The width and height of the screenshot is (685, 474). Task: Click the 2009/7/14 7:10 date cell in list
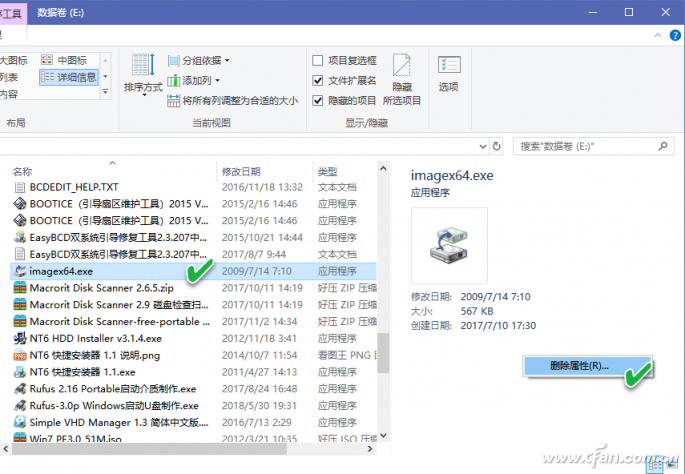[256, 271]
